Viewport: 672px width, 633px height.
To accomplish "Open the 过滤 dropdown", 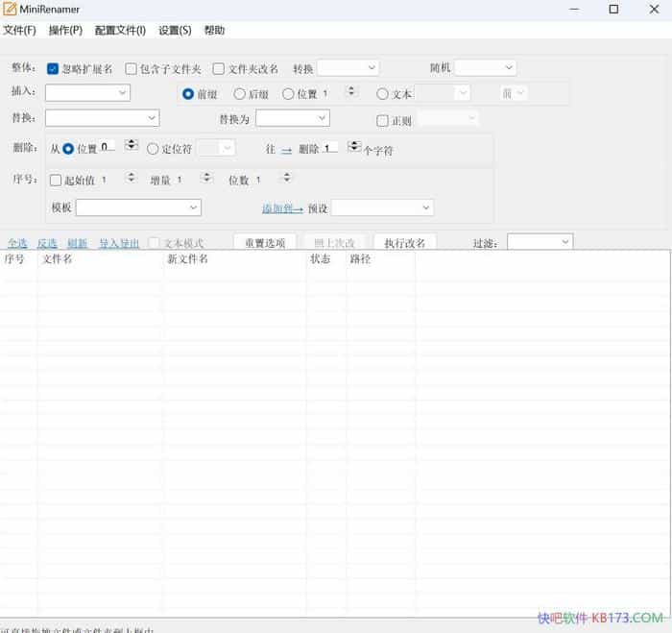I will 540,242.
